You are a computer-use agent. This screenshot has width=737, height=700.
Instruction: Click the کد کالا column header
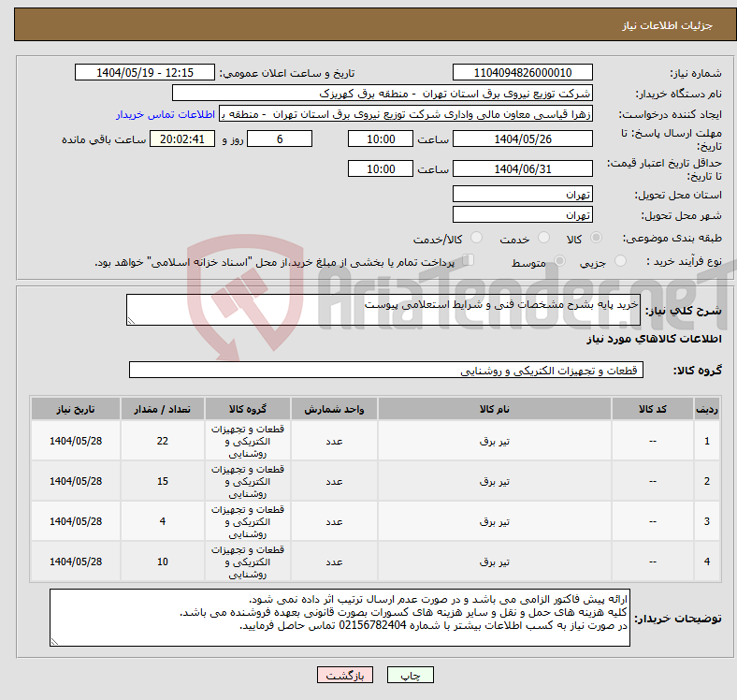[653, 409]
